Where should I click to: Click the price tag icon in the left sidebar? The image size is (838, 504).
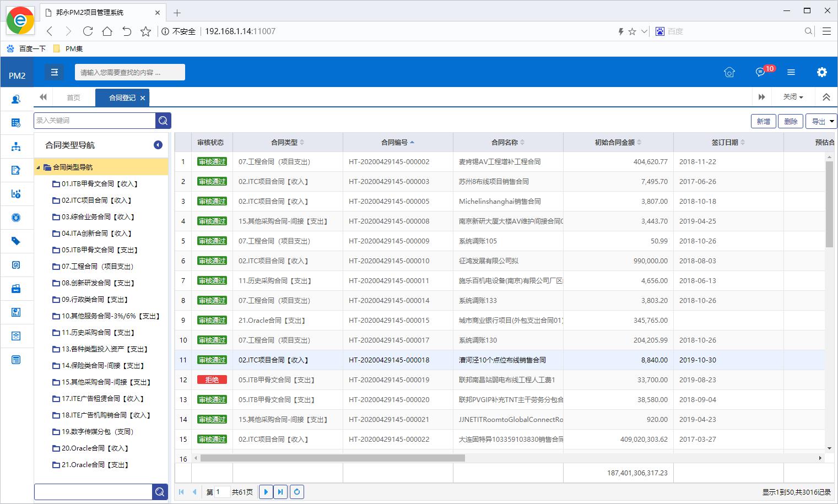(16, 241)
